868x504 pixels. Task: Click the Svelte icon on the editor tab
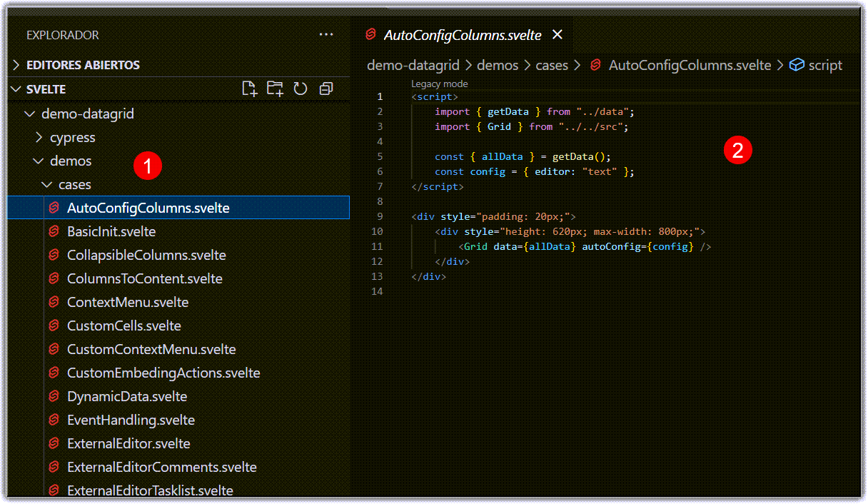[370, 34]
